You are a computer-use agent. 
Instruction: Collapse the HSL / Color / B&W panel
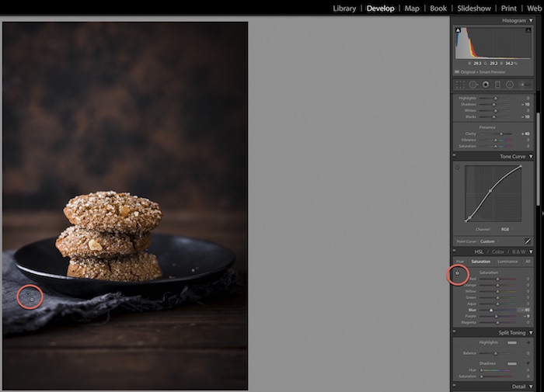(531, 252)
